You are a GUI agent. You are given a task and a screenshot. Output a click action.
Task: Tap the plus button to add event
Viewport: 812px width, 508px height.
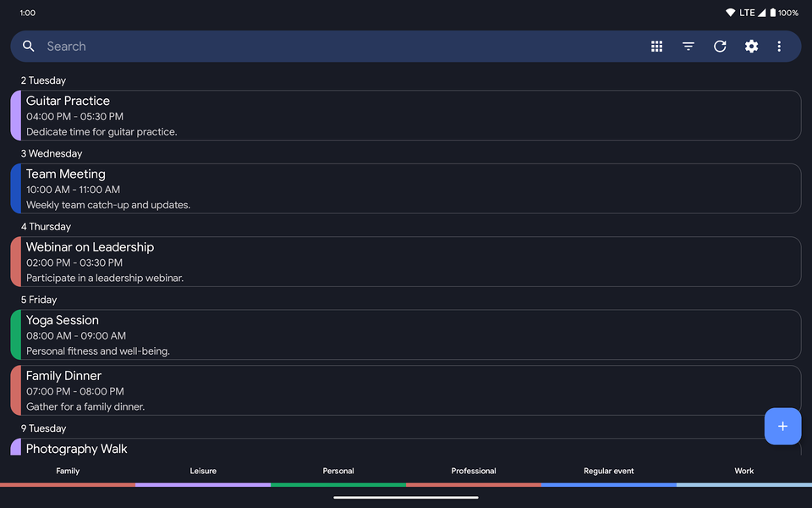point(782,426)
